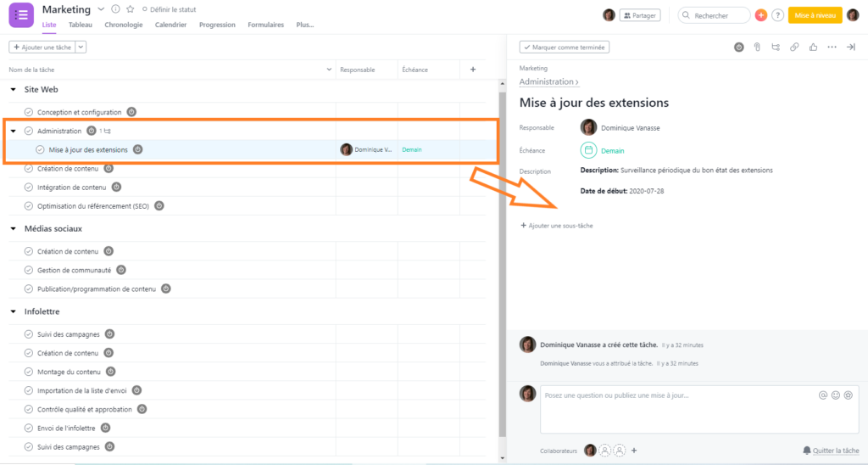Viewport: 868px width, 465px height.
Task: Open the help question mark icon
Action: [777, 15]
